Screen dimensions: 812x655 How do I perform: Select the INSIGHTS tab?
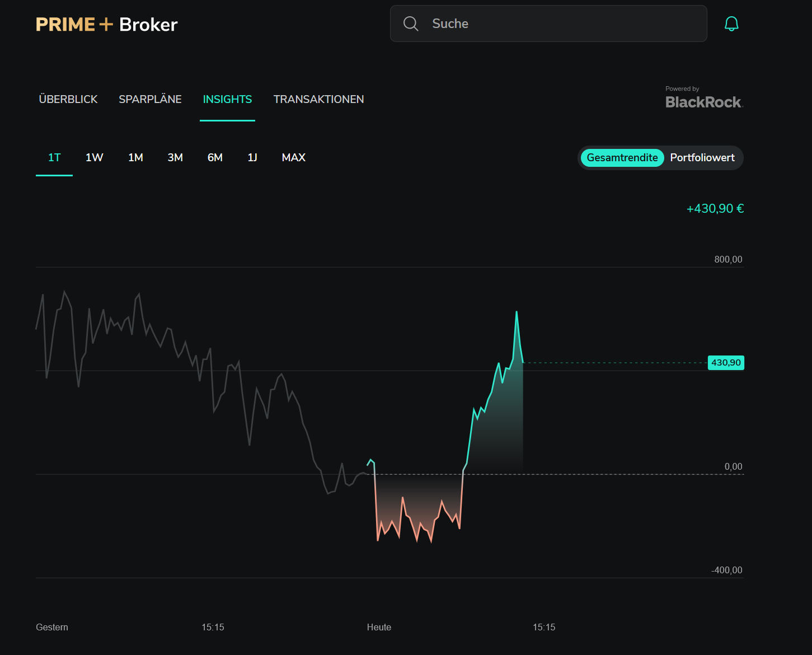pyautogui.click(x=227, y=99)
